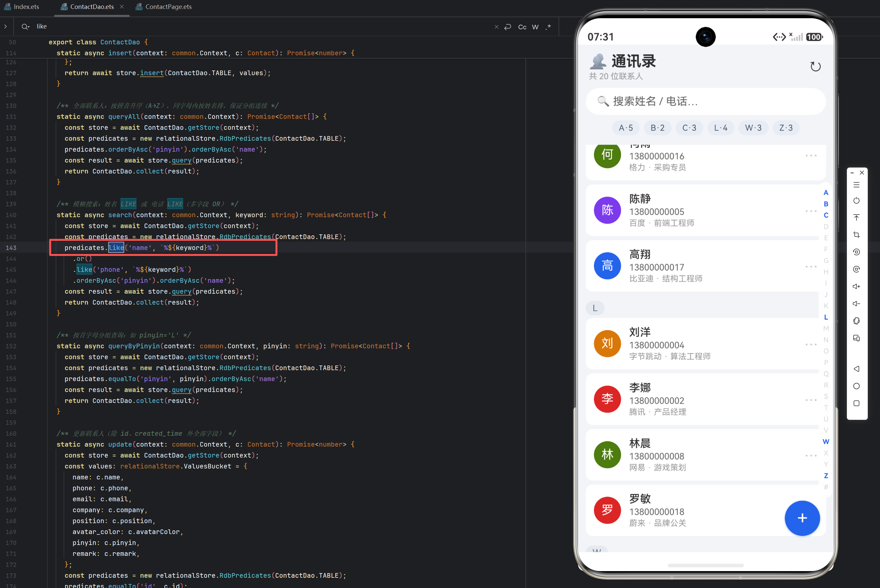The height and width of the screenshot is (588, 880).
Task: Click the 'queryAll' method name on line 131
Action: pyautogui.click(x=124, y=117)
